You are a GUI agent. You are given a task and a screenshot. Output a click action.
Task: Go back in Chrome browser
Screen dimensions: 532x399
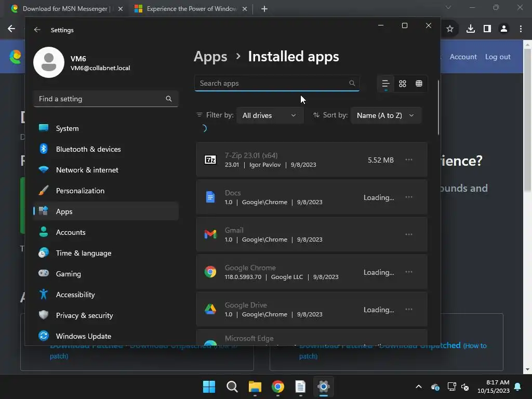click(11, 29)
